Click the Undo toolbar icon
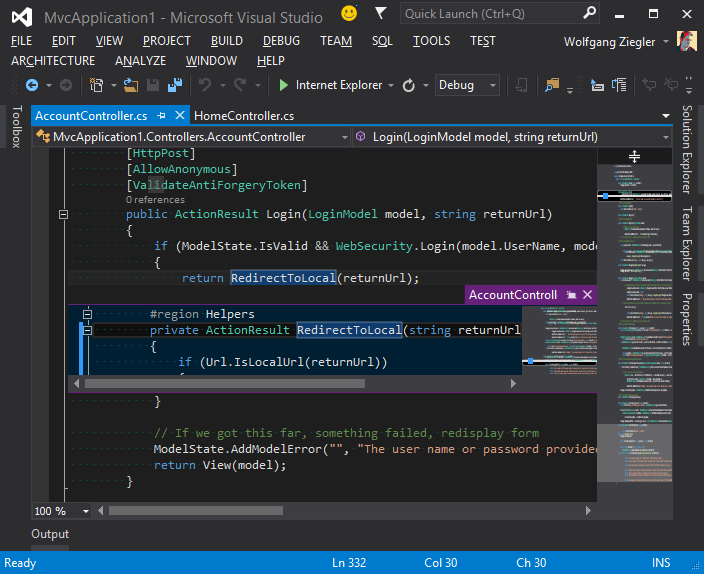Image resolution: width=704 pixels, height=574 pixels. [x=205, y=85]
